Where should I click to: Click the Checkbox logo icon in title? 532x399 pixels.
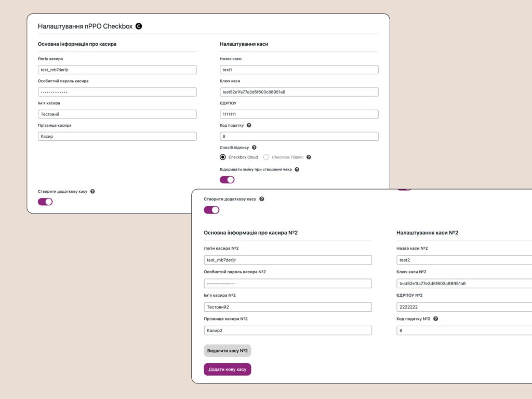(139, 26)
